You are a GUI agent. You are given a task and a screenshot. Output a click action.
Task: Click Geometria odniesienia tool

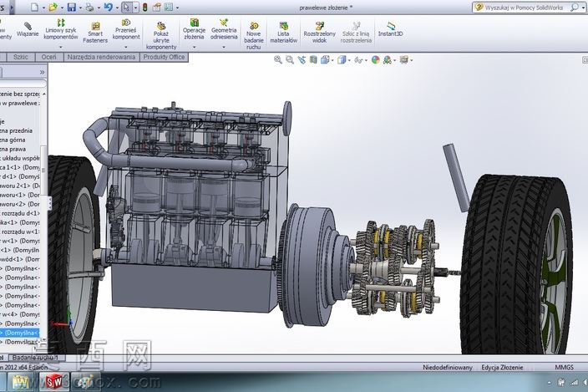224,29
